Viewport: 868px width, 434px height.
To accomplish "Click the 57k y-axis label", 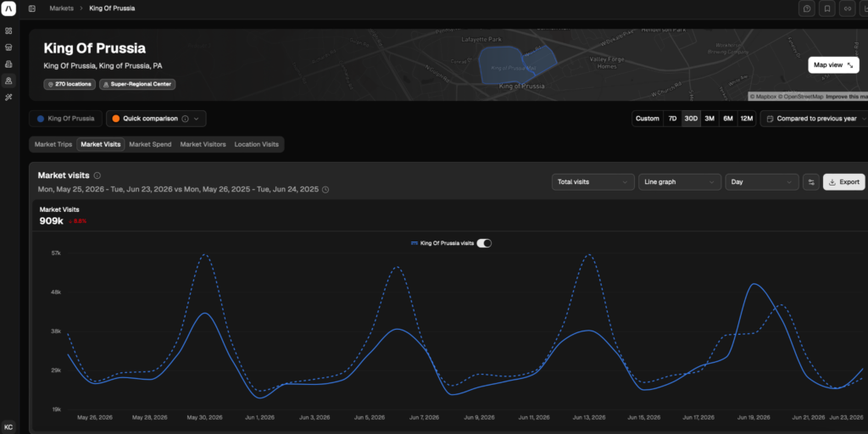I will pyautogui.click(x=56, y=253).
